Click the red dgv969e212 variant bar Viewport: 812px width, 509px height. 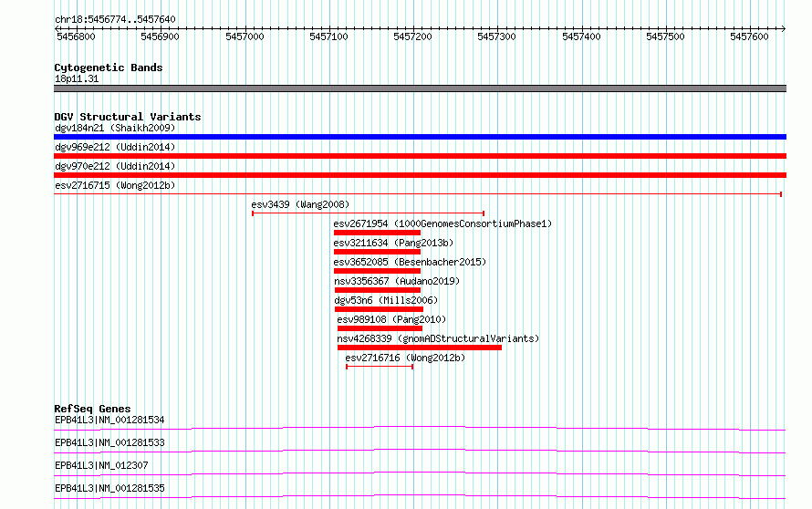coord(420,156)
